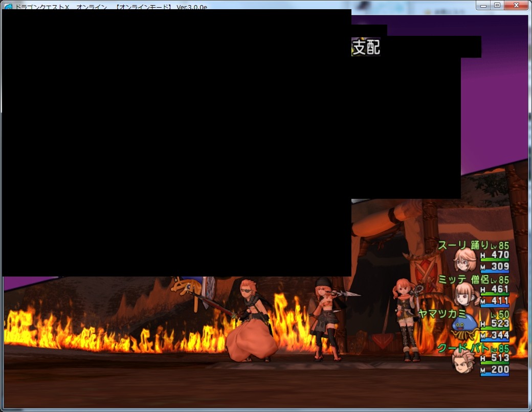Click MP value 411 of ミッテ
This screenshot has width=532, height=412.
(x=500, y=301)
